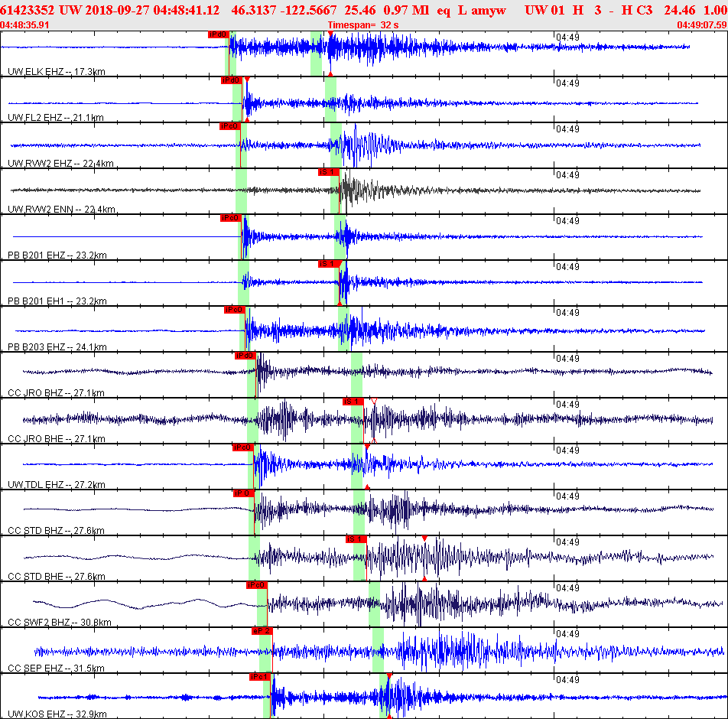The image size is (728, 719).
Task: Click the event ID 61423352 in the header
Action: click(27, 10)
